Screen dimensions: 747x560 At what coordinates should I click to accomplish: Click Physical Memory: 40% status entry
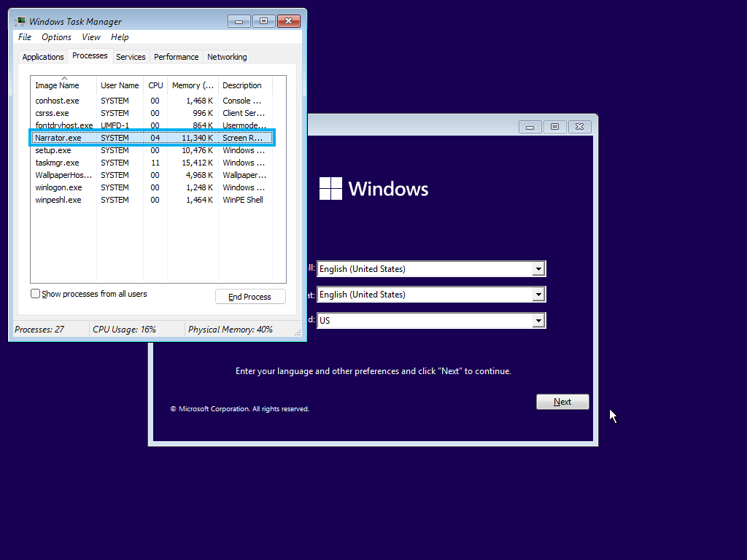point(230,330)
